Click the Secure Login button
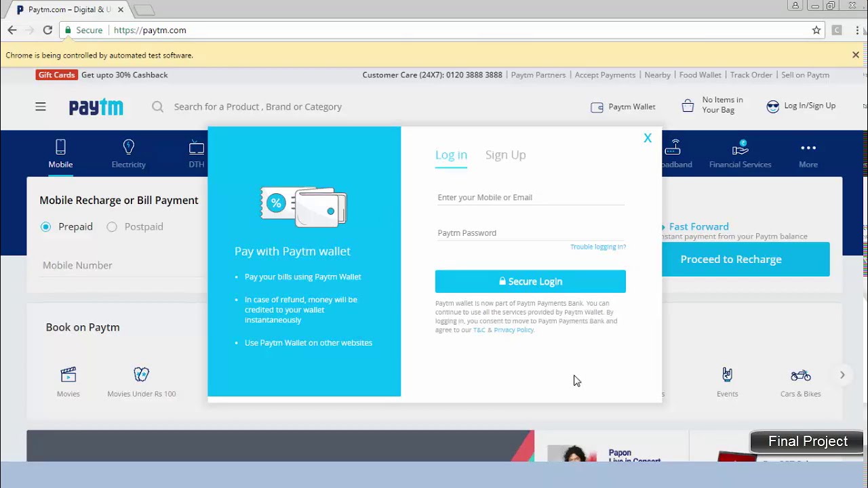 530,281
